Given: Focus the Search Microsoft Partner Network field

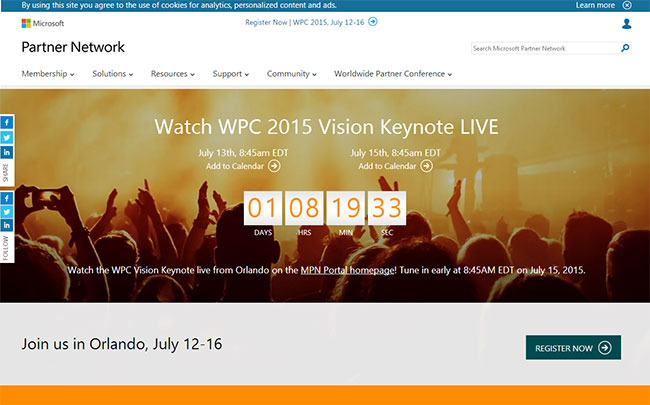Looking at the screenshot, I should coord(544,48).
